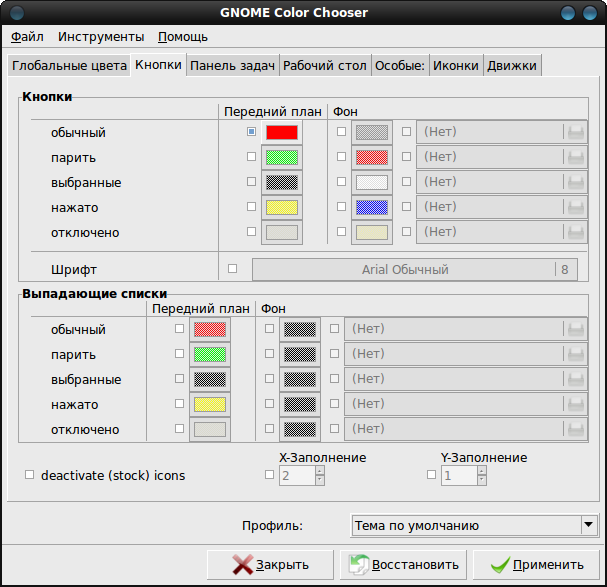Viewport: 607px width, 587px height.
Task: Open Выпадающие списки отключено (Нет) file chooser
Action: pos(466,429)
